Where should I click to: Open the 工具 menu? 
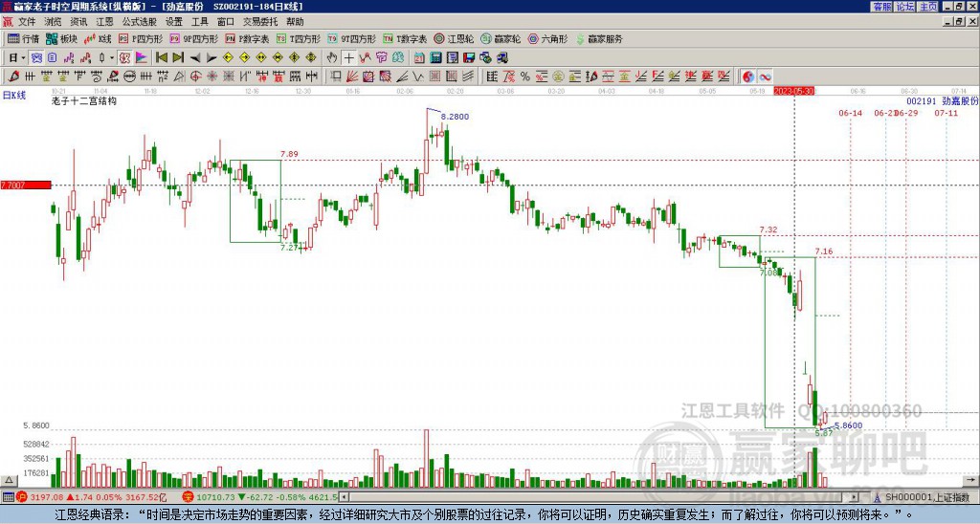(x=199, y=22)
